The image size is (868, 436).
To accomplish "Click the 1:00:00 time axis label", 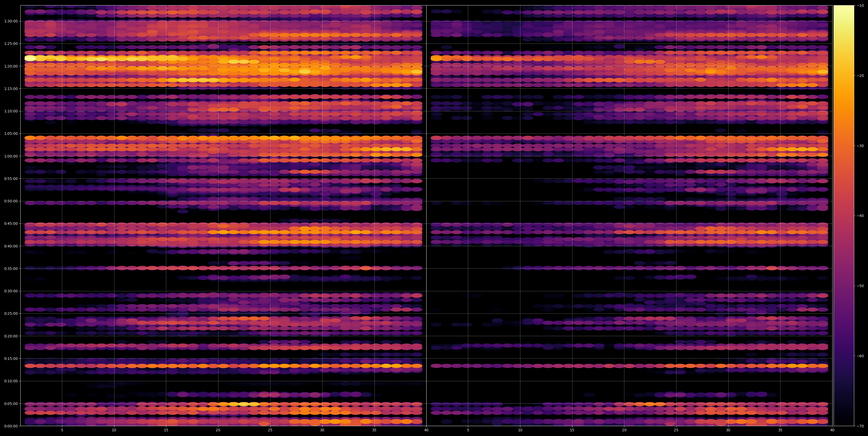I will [11, 156].
